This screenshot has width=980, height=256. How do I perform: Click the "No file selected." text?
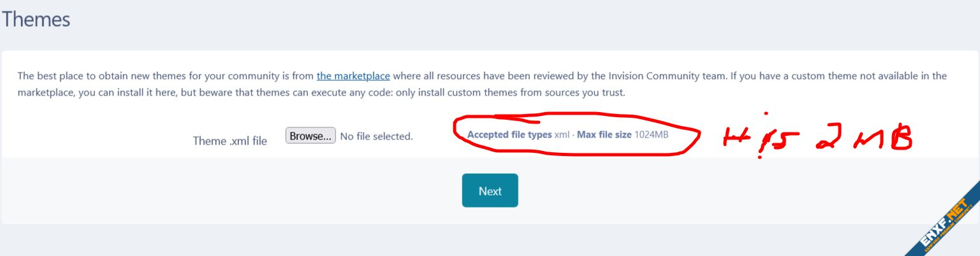pos(376,136)
